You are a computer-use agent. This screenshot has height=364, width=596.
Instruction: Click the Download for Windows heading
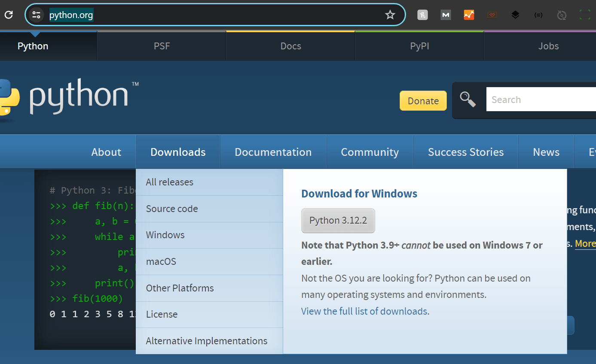(x=359, y=194)
